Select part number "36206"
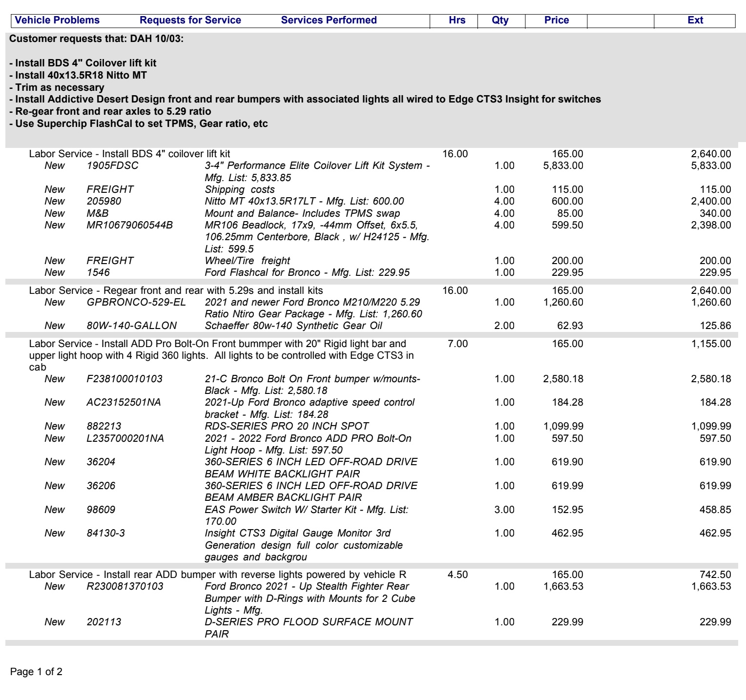The width and height of the screenshot is (746, 700). 101,486
